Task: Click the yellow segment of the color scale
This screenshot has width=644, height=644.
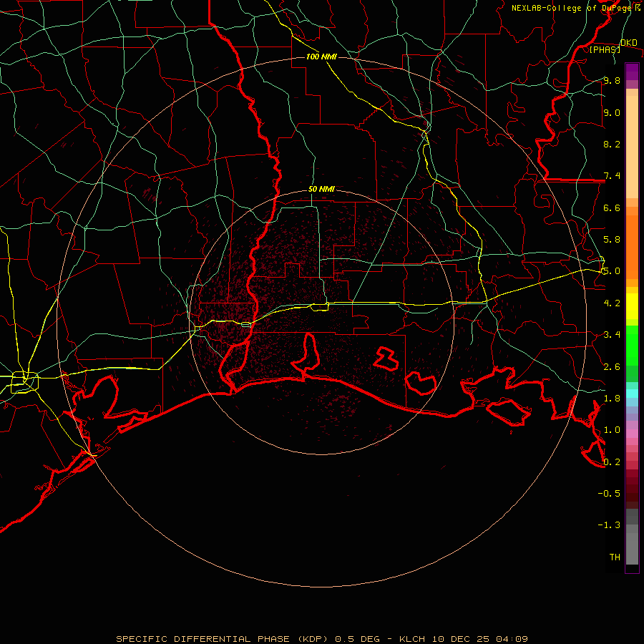Action: point(632,306)
